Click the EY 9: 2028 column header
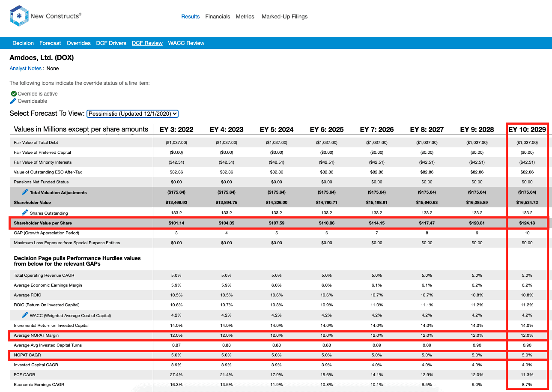 pyautogui.click(x=477, y=129)
